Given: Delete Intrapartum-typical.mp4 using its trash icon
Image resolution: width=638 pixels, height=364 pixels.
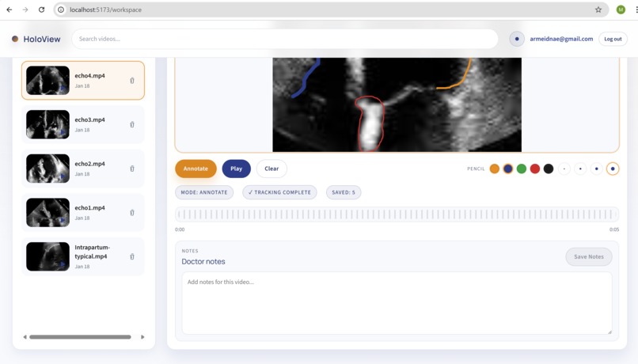Looking at the screenshot, I should (x=132, y=256).
